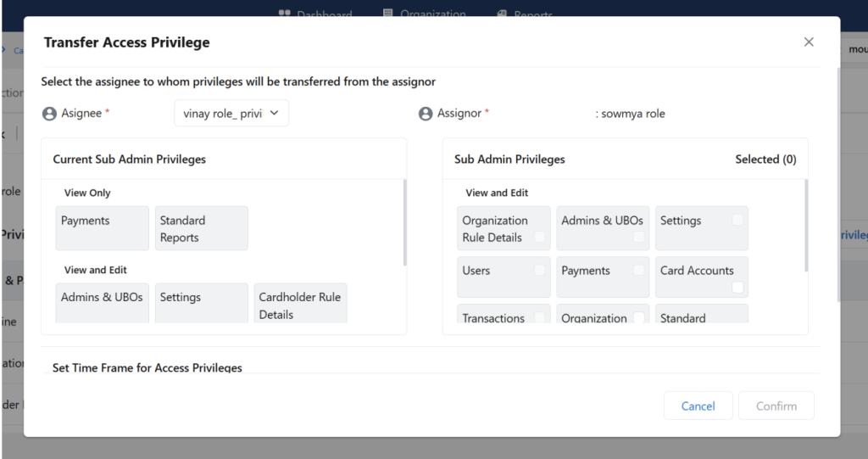Check the Card Accounts privilege checkbox
Screen dimensions: 868x459
tap(737, 288)
